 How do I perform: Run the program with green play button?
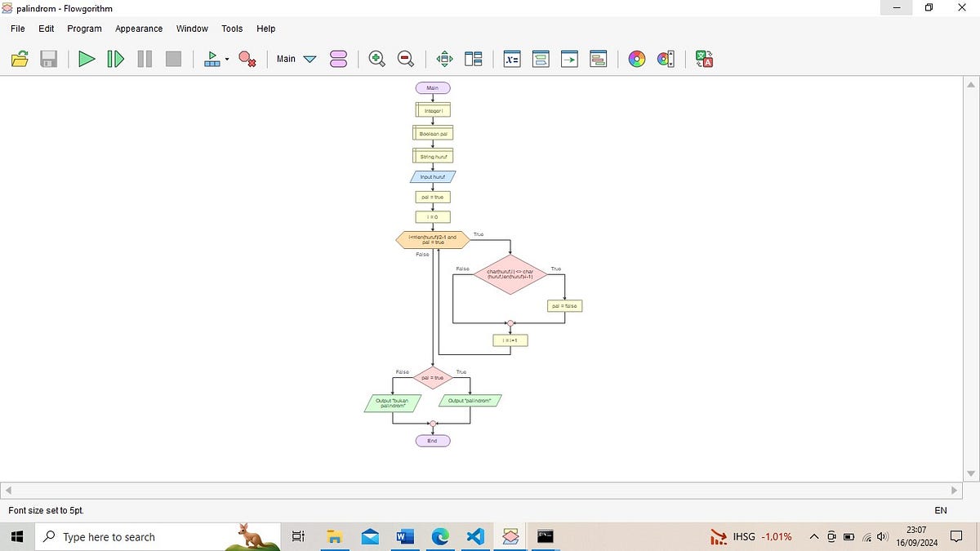(x=87, y=59)
